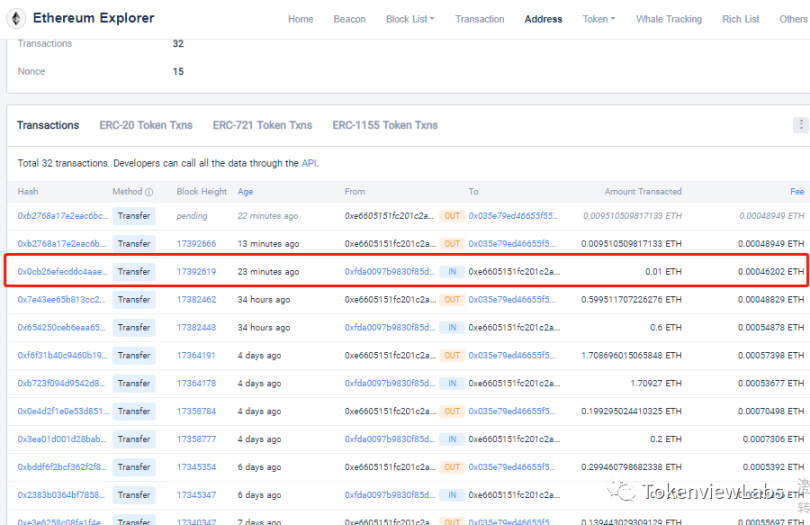
Task: Click the Transfer method badge in highlighted row
Action: coord(134,272)
